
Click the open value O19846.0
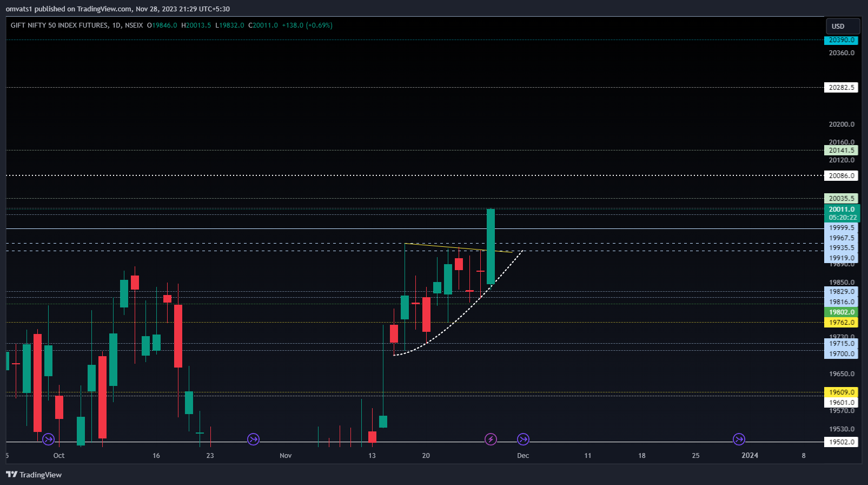162,25
